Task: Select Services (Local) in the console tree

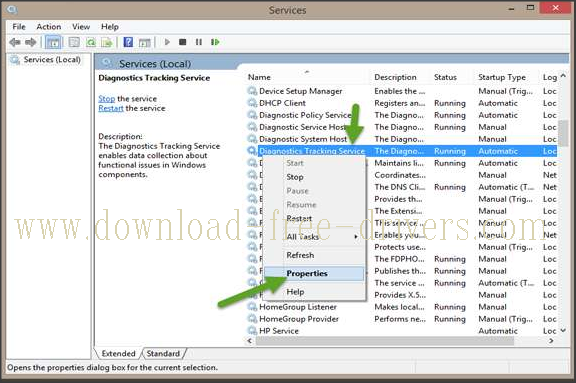Action: [52, 59]
